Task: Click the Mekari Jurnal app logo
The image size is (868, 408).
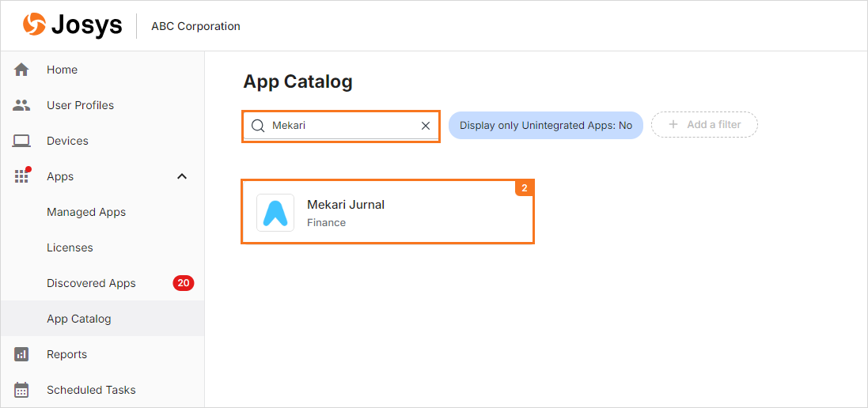Action: click(275, 213)
